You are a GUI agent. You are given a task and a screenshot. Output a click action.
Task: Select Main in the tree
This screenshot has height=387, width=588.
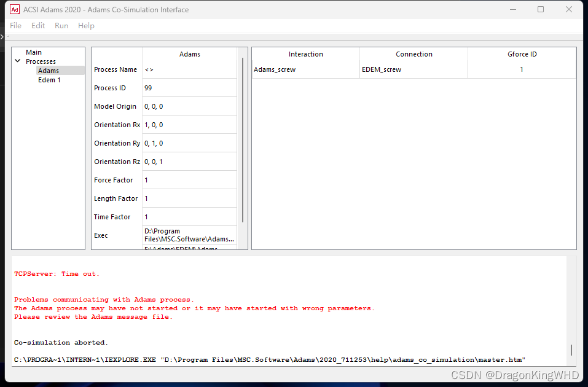[x=34, y=52]
